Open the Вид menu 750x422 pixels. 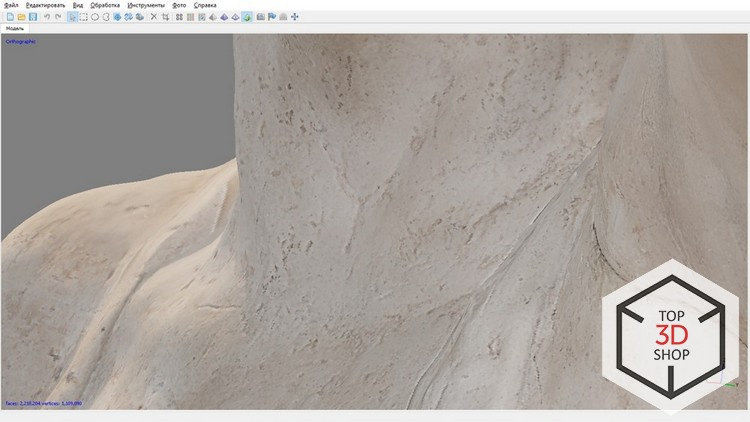coord(78,5)
